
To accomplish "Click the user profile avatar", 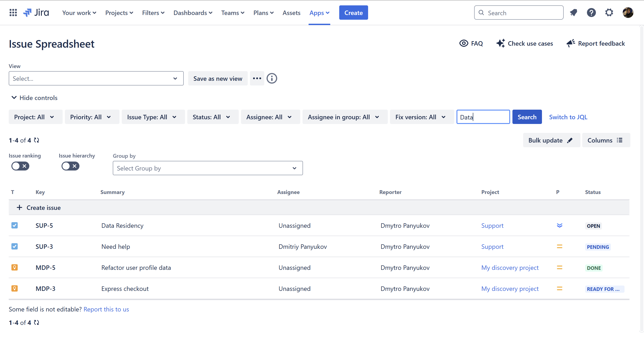I will 628,13.
